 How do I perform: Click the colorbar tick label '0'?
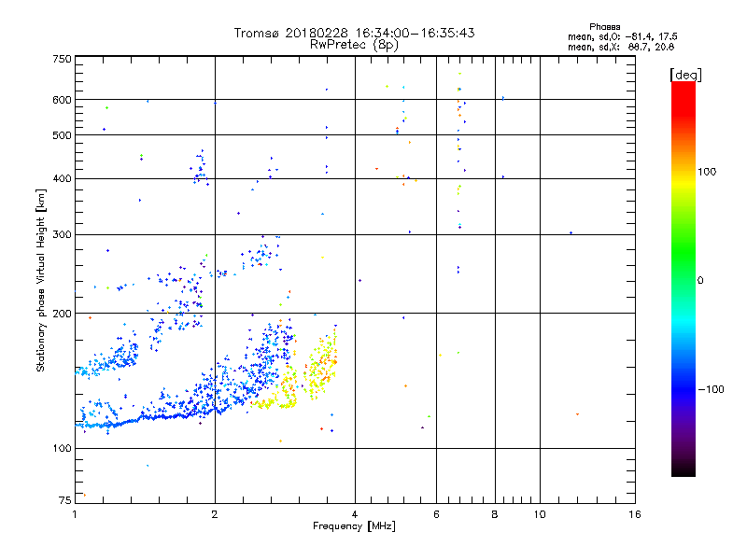pyautogui.click(x=700, y=281)
